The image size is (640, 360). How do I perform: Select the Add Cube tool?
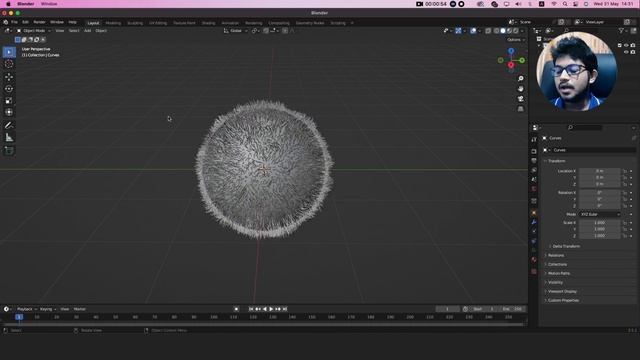(9, 151)
